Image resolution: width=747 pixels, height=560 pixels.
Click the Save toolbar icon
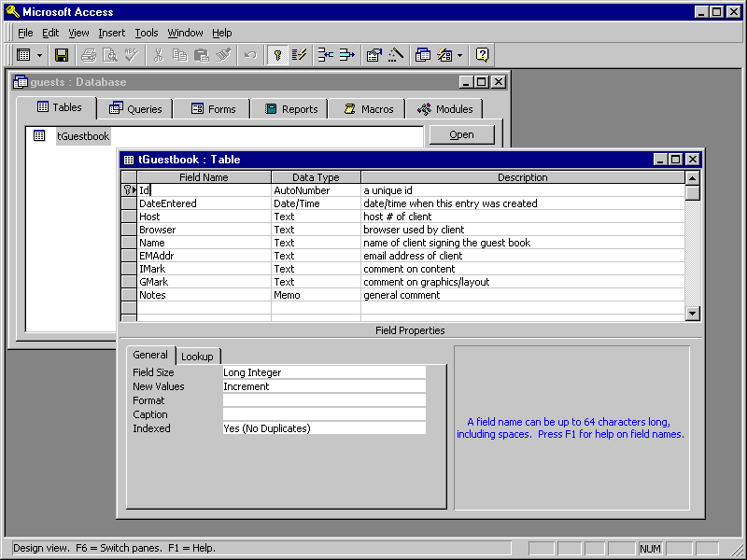62,55
